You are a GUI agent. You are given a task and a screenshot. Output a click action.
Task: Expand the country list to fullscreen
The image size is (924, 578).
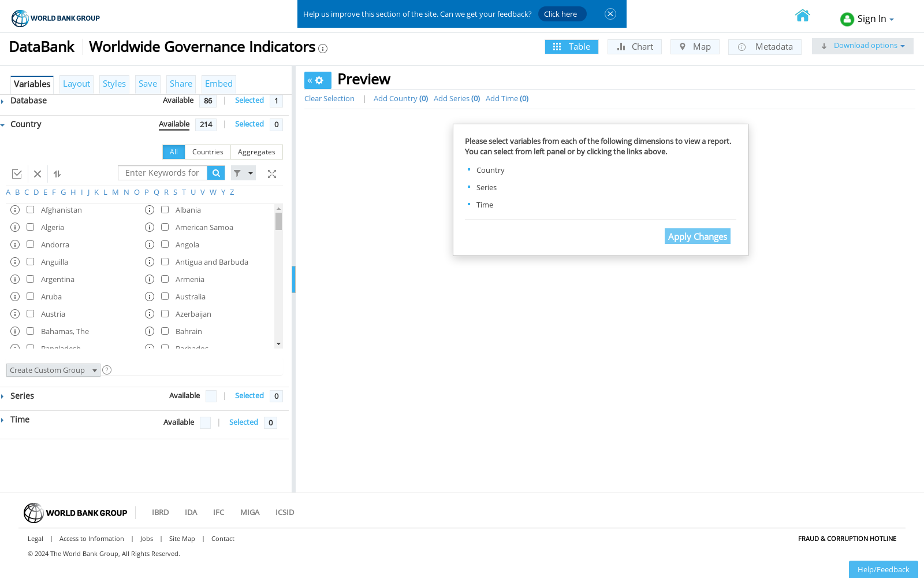(272, 174)
